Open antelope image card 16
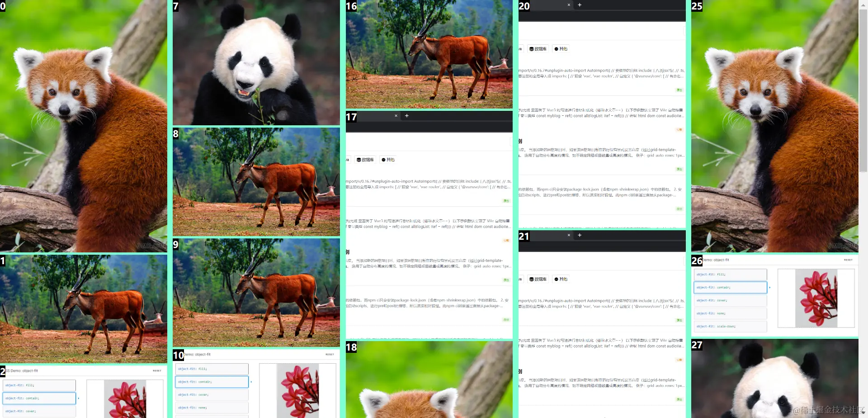 [429, 54]
